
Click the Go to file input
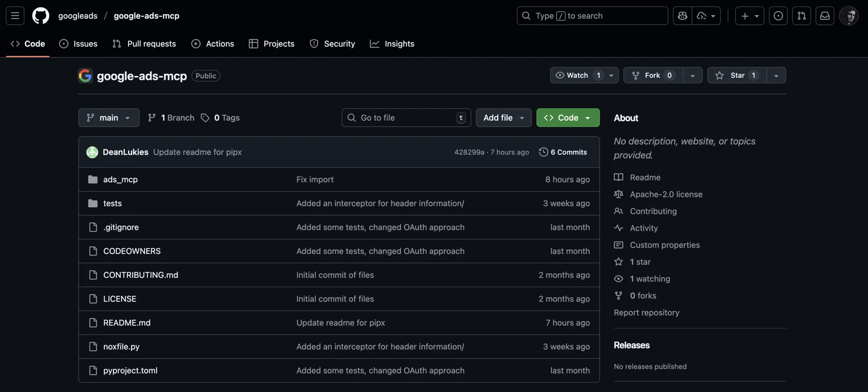pyautogui.click(x=406, y=118)
